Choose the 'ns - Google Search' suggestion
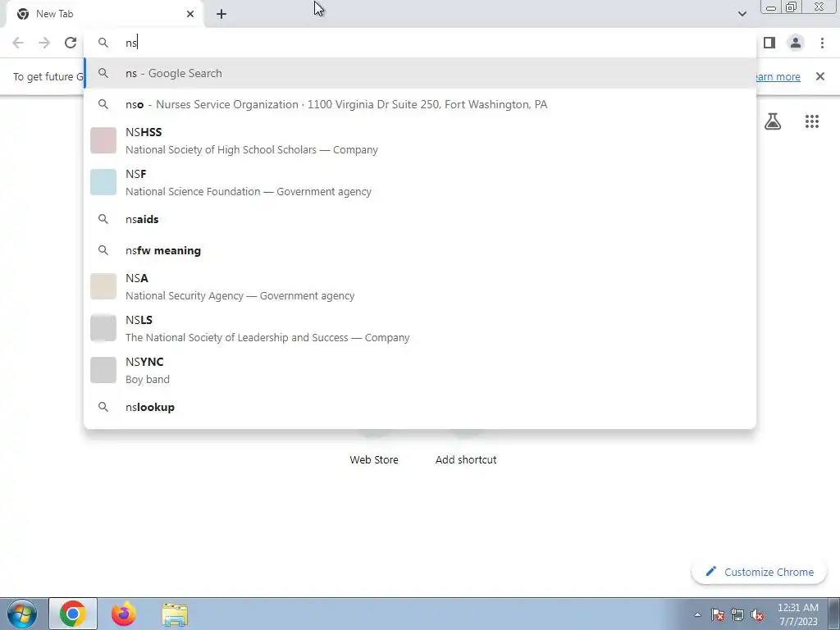Image resolution: width=840 pixels, height=630 pixels. [x=420, y=73]
